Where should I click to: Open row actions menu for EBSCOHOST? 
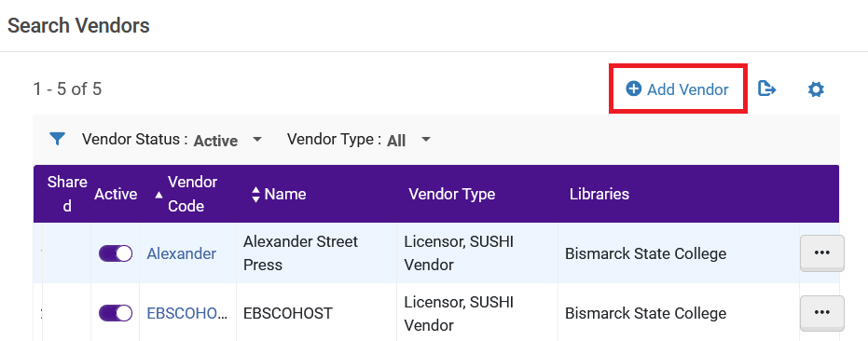822,313
